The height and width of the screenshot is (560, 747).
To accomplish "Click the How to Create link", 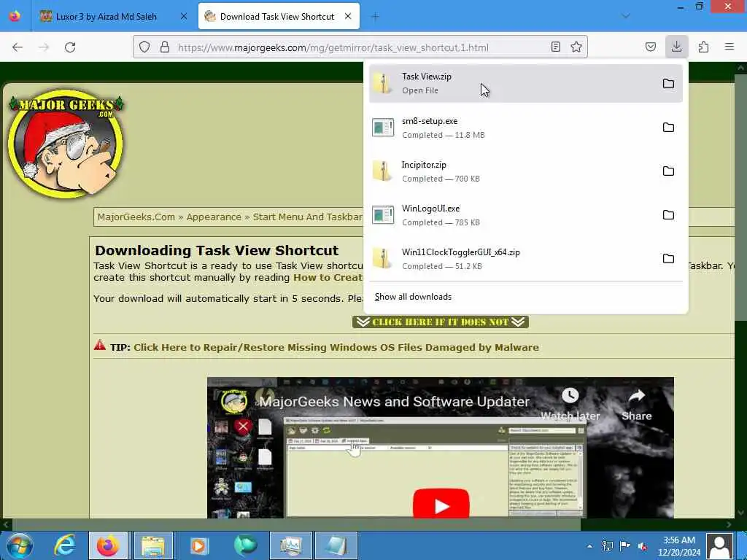I will (328, 278).
